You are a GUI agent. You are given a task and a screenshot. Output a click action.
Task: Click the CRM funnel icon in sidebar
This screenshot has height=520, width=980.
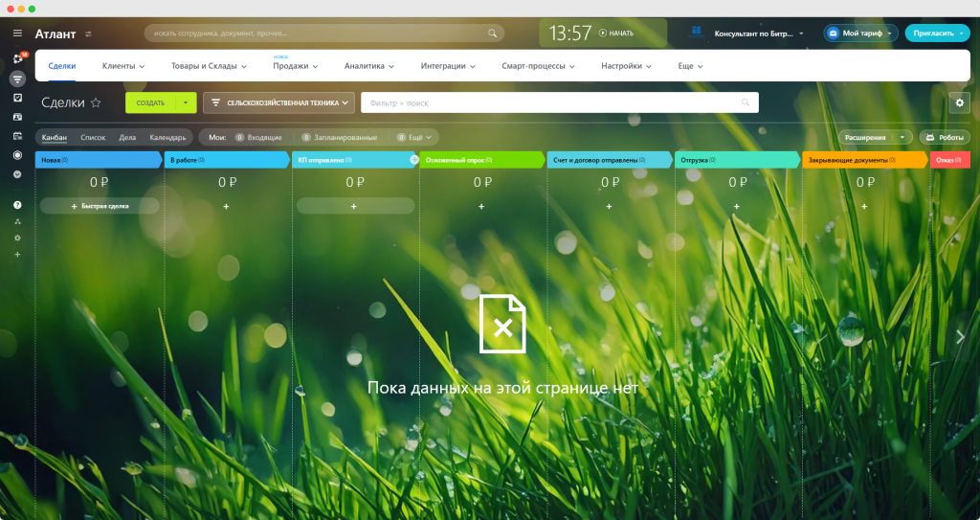(17, 79)
